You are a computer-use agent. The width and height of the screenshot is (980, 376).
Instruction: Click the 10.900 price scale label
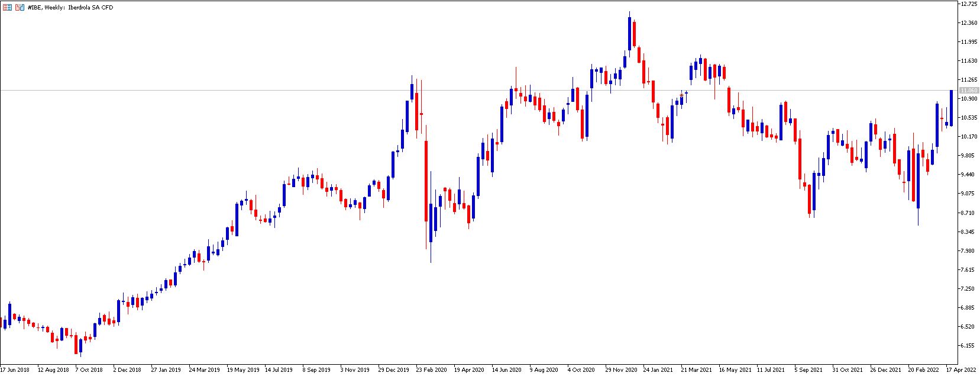[x=969, y=99]
